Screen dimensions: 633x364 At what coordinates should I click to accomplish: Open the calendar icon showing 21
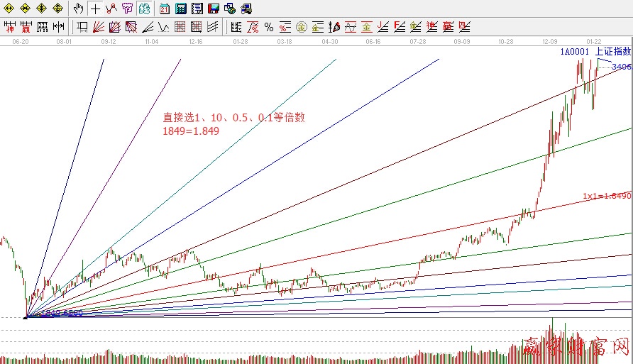165,9
